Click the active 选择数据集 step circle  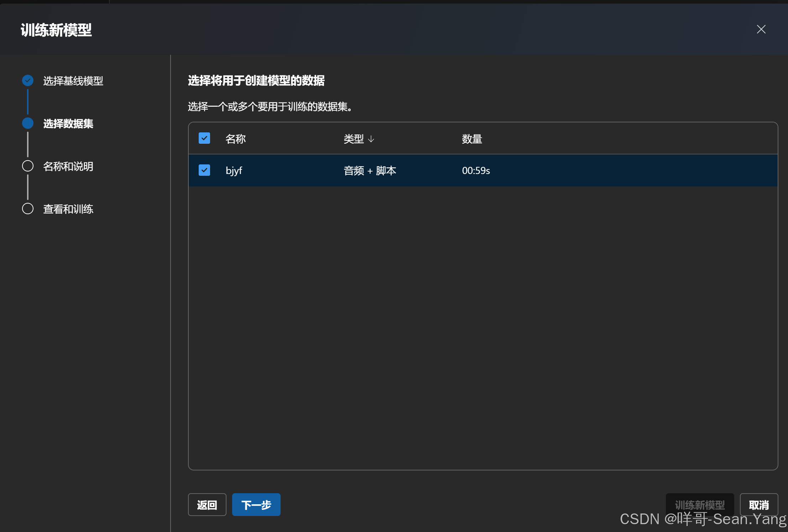tap(28, 123)
